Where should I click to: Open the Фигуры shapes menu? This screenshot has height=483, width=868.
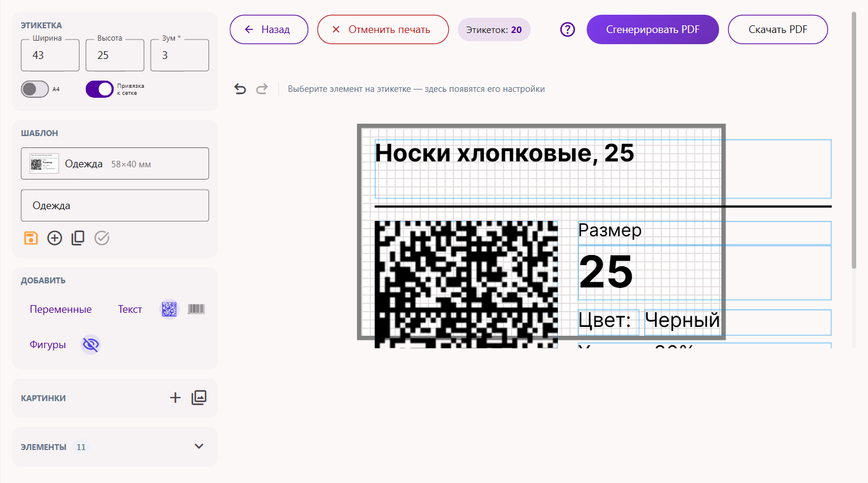point(48,345)
